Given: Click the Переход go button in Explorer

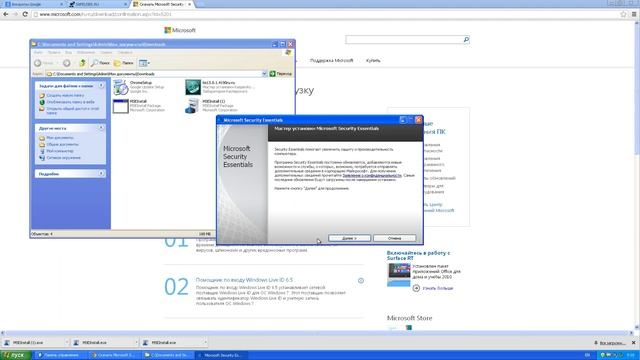Looking at the screenshot, I should (281, 74).
